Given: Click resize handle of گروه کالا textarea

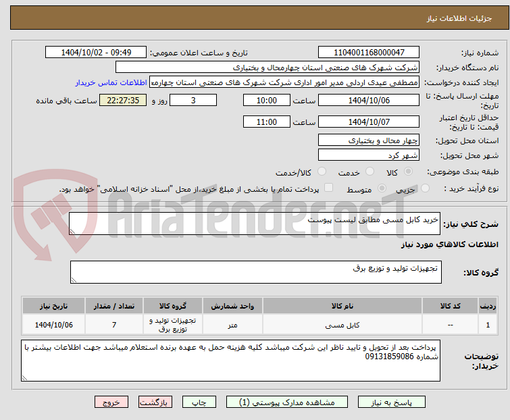Looking at the screenshot, I should click(x=74, y=280).
